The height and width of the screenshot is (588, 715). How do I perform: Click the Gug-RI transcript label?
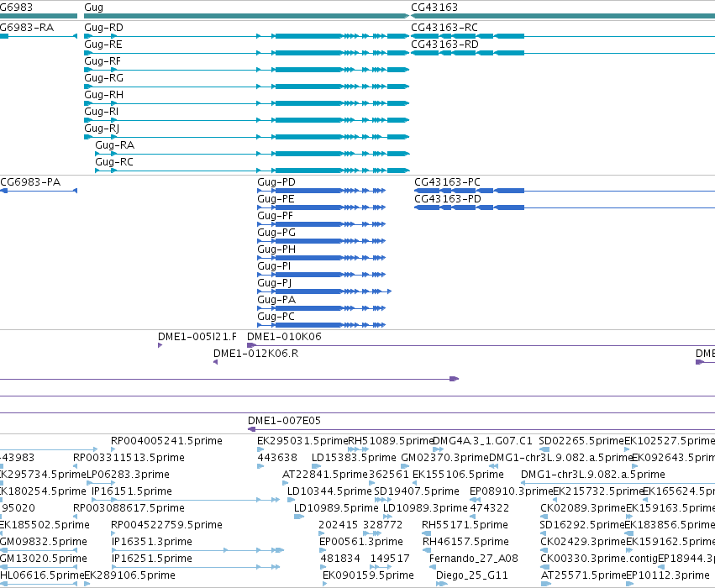(101, 112)
